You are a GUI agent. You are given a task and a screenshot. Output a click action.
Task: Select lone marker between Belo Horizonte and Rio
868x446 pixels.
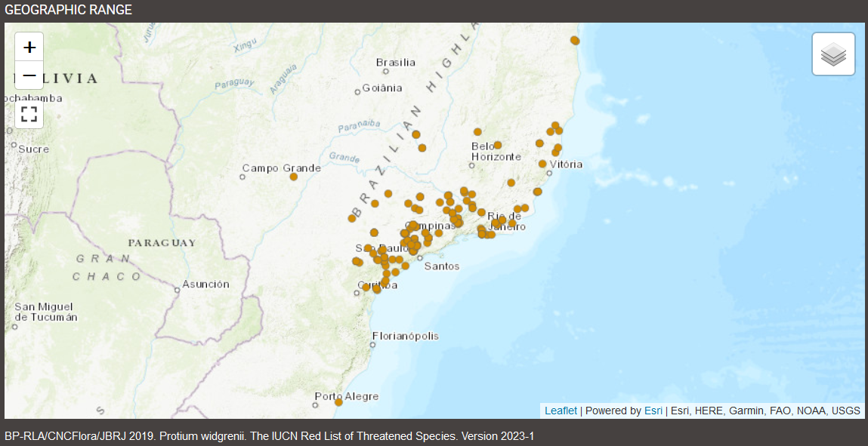click(511, 183)
